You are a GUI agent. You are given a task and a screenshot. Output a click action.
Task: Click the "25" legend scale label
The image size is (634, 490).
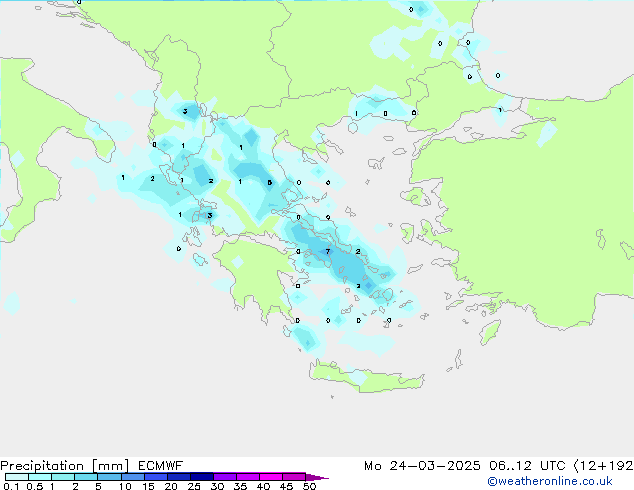click(194, 486)
